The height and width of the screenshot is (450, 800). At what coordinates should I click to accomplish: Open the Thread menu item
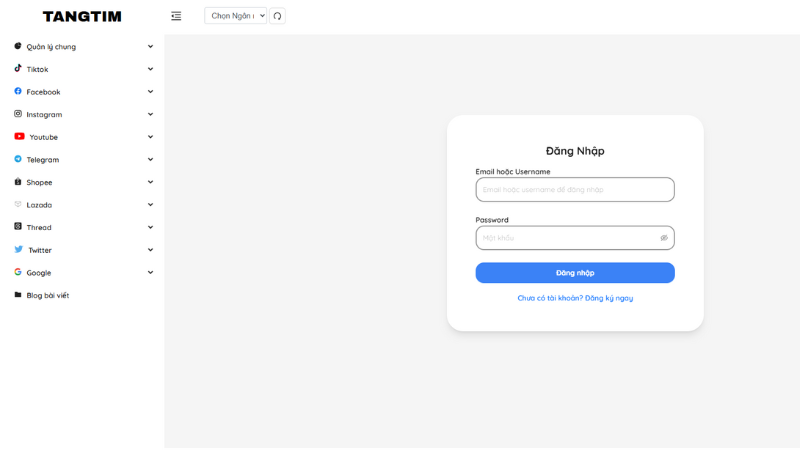[39, 228]
